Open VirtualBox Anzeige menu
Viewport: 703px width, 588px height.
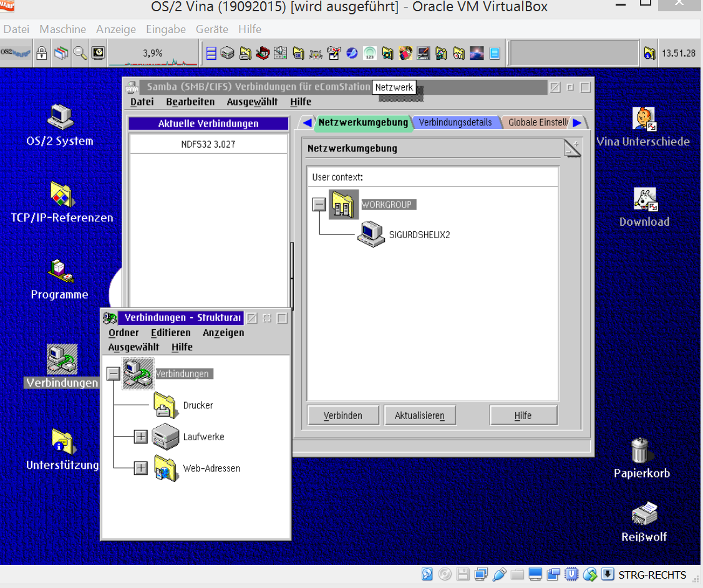point(116,29)
